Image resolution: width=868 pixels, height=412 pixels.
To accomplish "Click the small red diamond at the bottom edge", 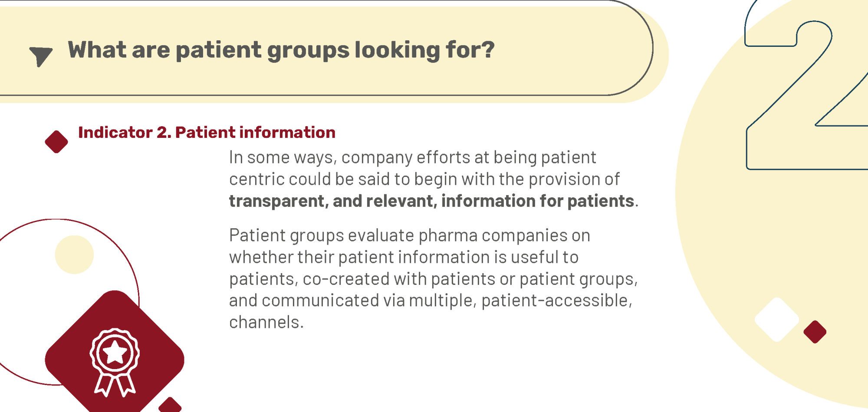I will [170, 405].
